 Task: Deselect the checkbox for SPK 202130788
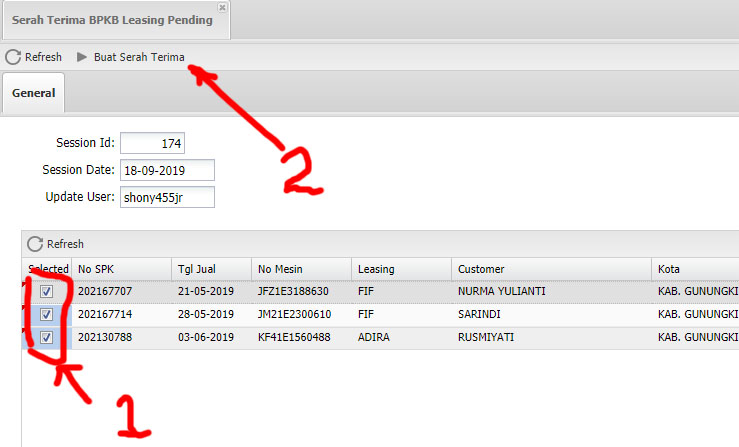pos(47,337)
